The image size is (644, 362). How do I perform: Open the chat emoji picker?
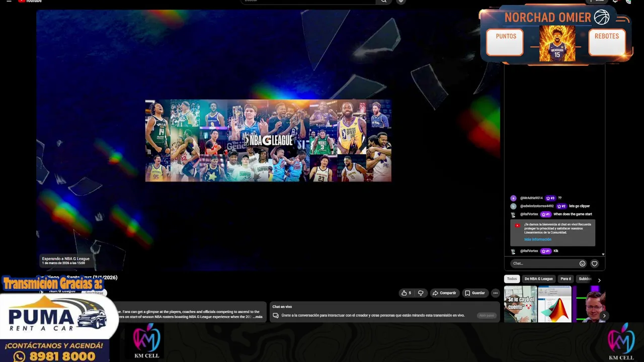click(583, 263)
